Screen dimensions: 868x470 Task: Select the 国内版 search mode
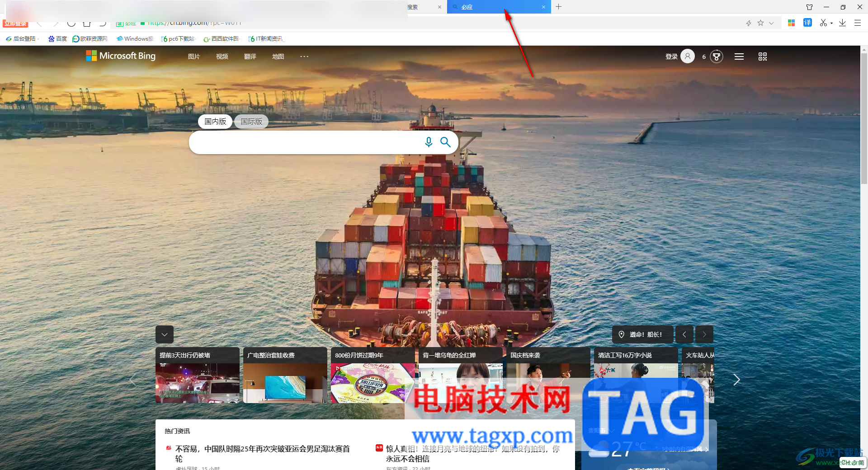click(215, 122)
